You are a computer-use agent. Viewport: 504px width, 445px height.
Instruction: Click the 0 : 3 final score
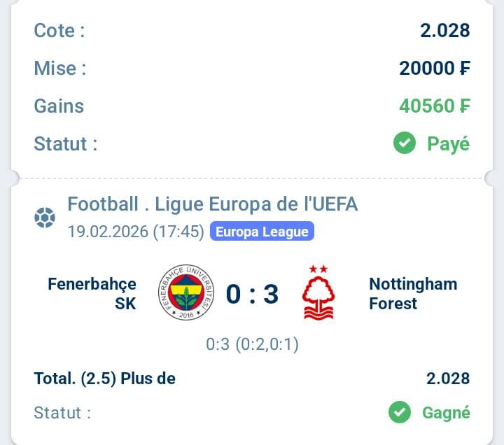pos(252,294)
